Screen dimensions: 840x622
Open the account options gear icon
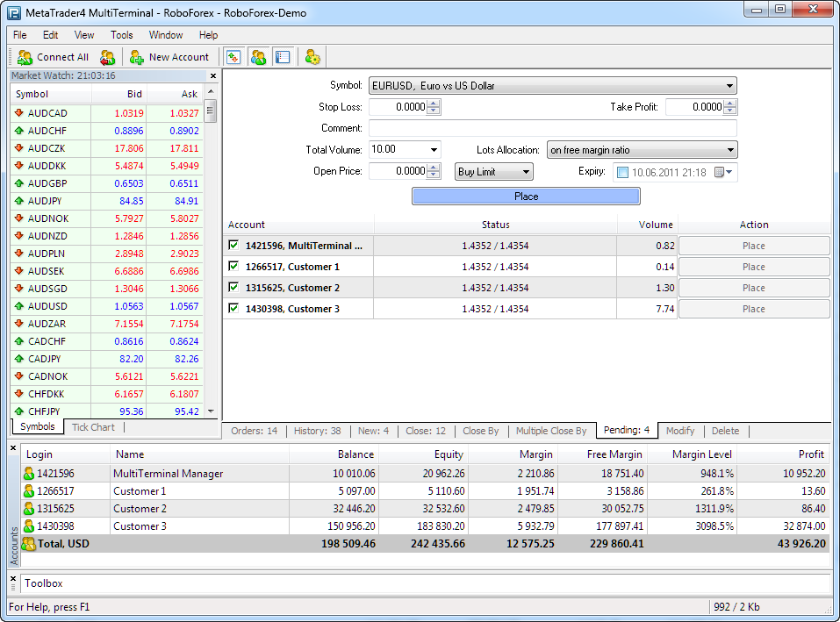point(312,57)
